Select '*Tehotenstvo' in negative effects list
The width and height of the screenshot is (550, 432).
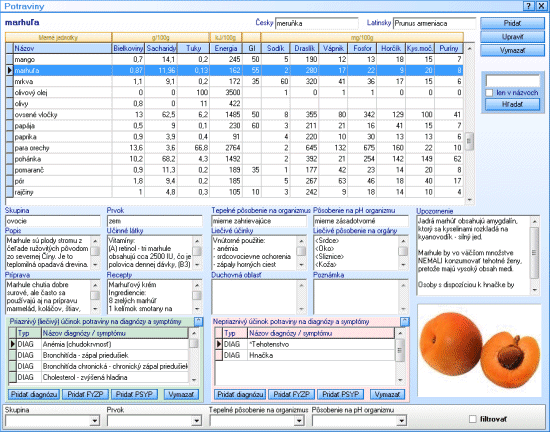(x=304, y=344)
